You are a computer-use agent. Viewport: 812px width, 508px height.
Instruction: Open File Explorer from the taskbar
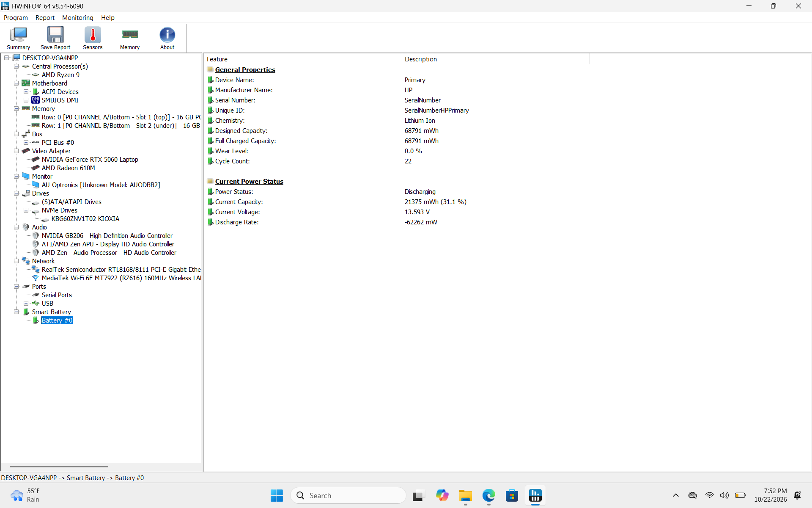[x=465, y=495]
